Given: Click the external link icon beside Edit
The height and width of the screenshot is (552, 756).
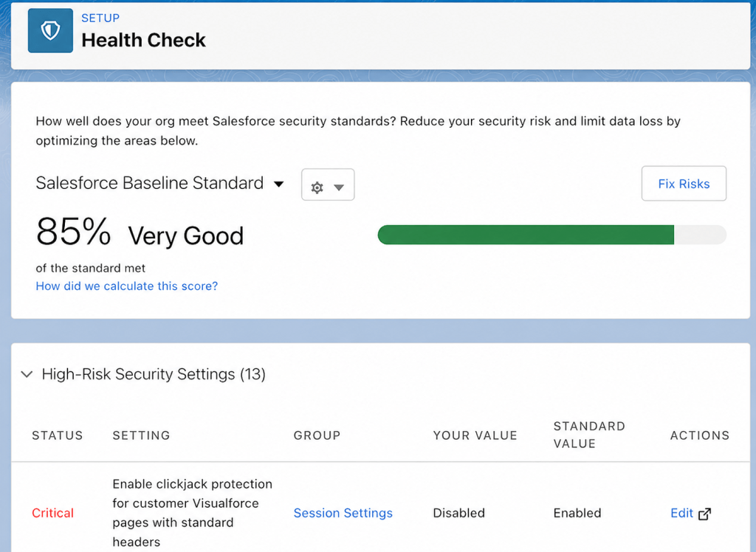Looking at the screenshot, I should point(704,514).
